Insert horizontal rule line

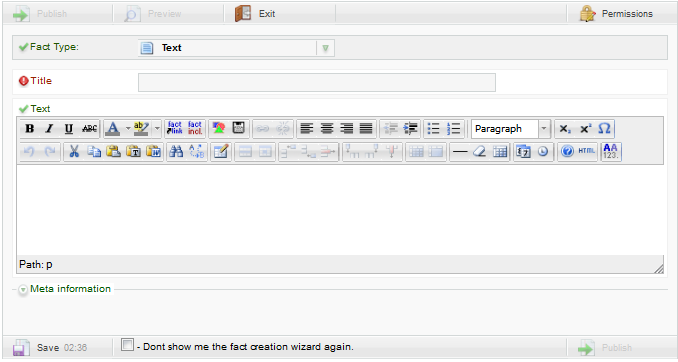[x=459, y=151]
